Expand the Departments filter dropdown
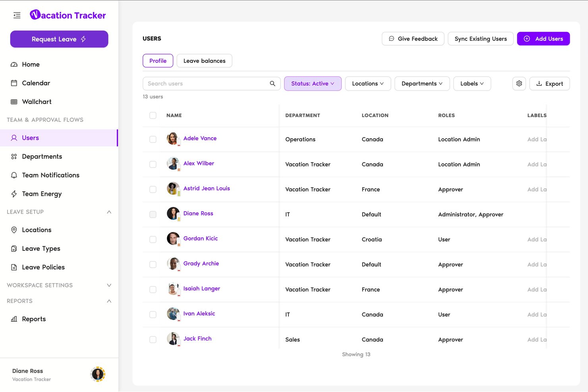The image size is (588, 392). pos(422,83)
